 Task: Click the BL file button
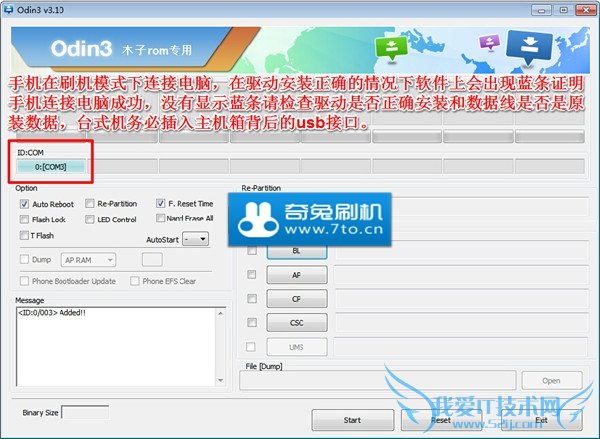pyautogui.click(x=297, y=251)
